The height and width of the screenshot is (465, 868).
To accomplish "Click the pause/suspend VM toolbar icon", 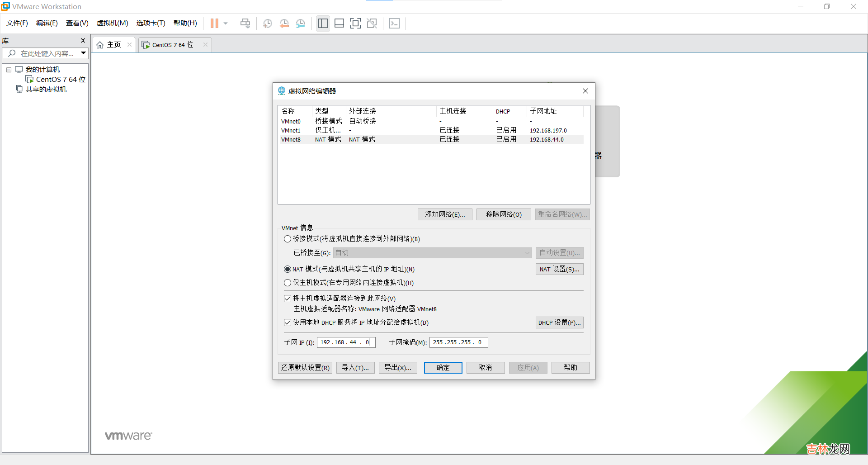I will coord(214,24).
